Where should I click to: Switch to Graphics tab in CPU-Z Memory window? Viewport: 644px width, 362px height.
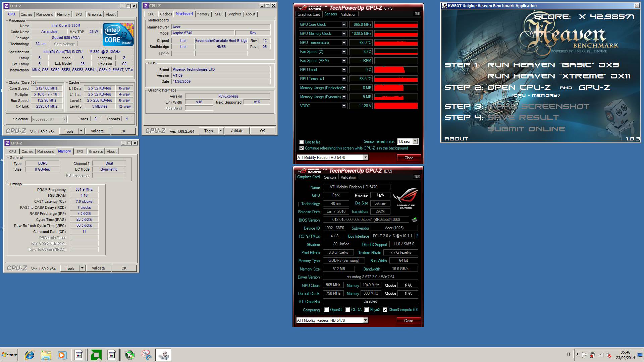[96, 152]
